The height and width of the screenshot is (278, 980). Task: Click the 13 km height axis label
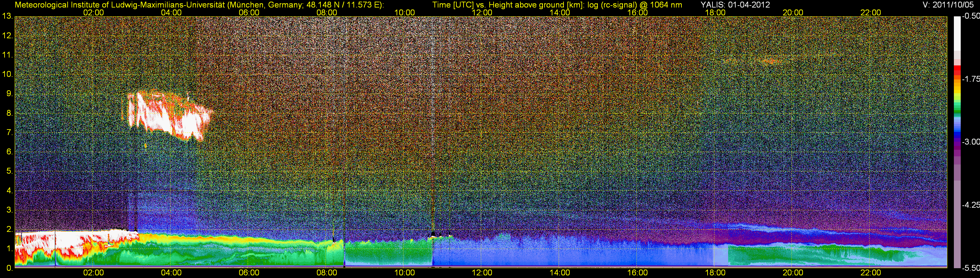[x=7, y=16]
